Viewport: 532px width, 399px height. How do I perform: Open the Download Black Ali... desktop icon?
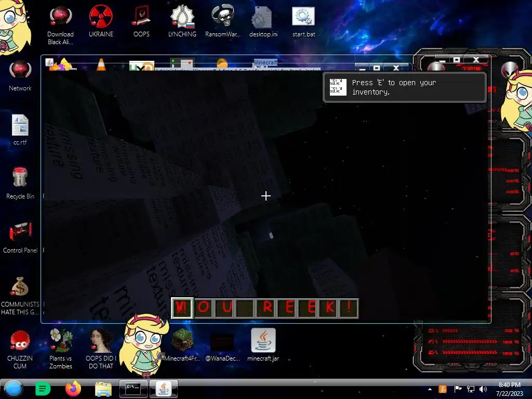click(x=60, y=25)
